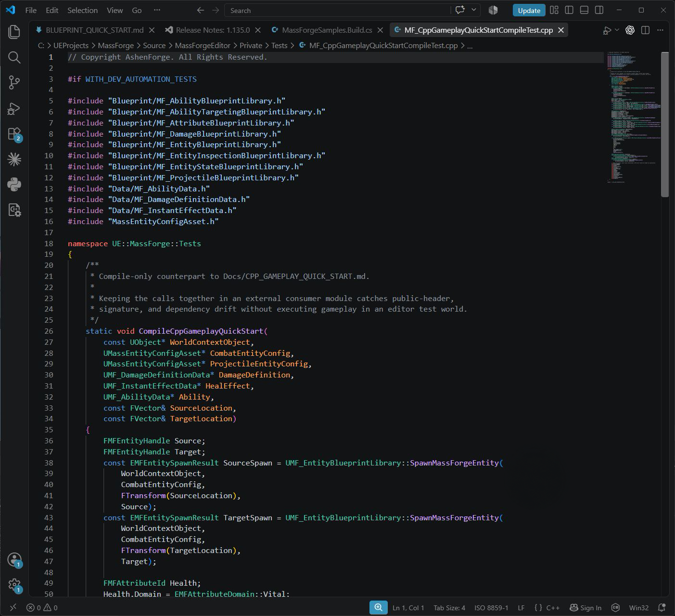This screenshot has width=675, height=616.
Task: Click the VS Code logo in title bar
Action: pyautogui.click(x=11, y=10)
